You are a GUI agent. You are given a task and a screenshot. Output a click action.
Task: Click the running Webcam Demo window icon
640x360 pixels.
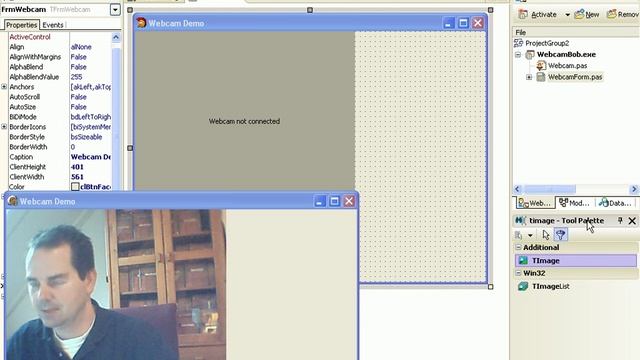(x=13, y=201)
